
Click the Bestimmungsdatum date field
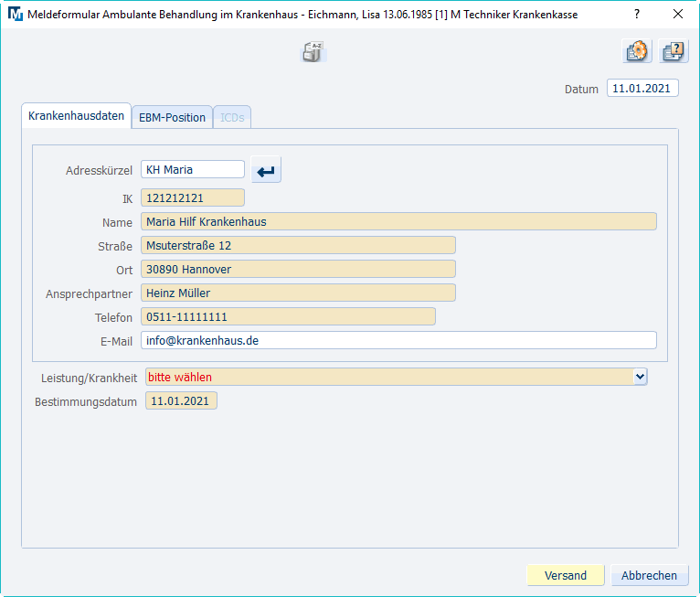(x=181, y=401)
